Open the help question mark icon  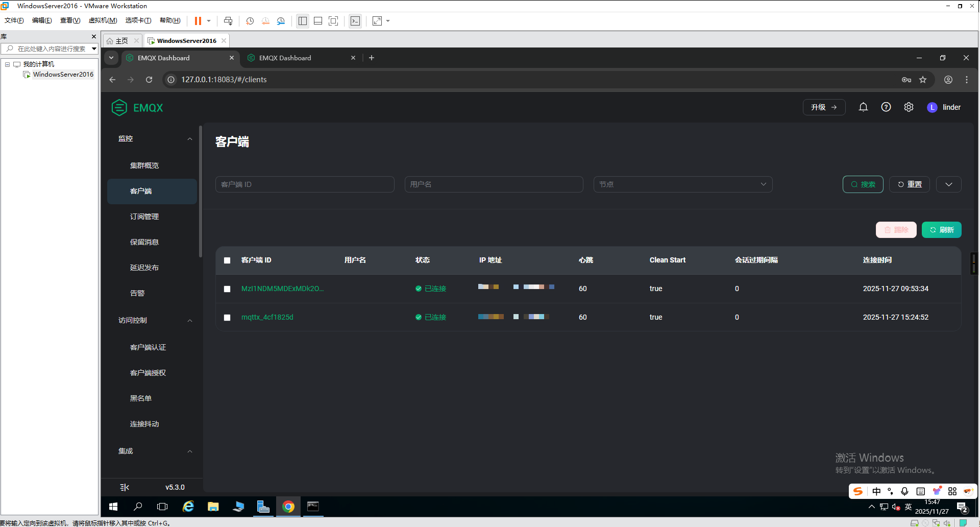pos(886,107)
